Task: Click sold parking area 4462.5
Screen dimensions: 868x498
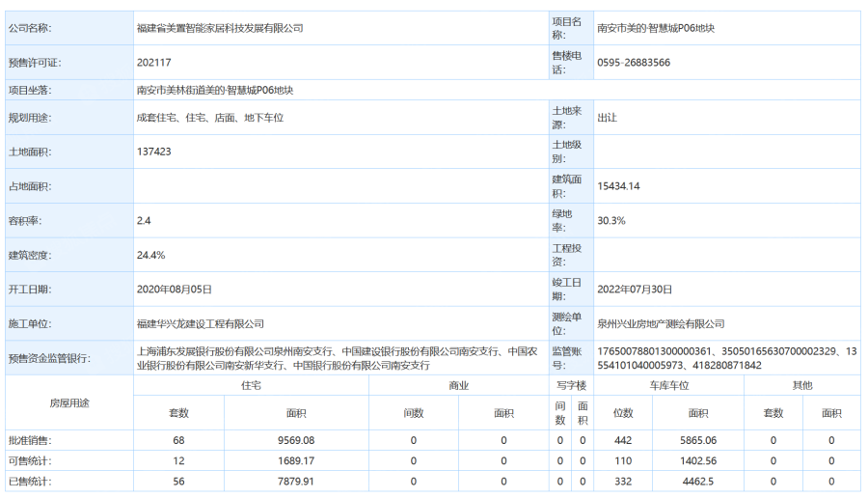Action: point(698,482)
